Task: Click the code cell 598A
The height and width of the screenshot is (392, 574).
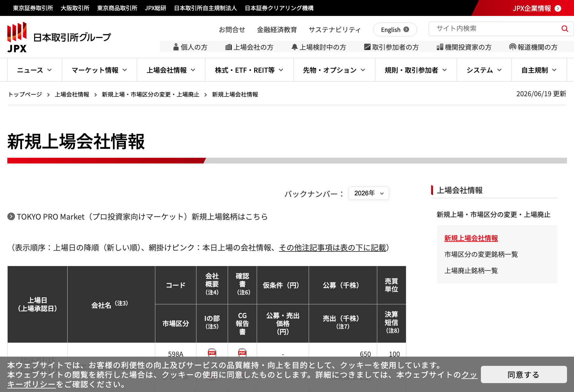Action: point(175,354)
